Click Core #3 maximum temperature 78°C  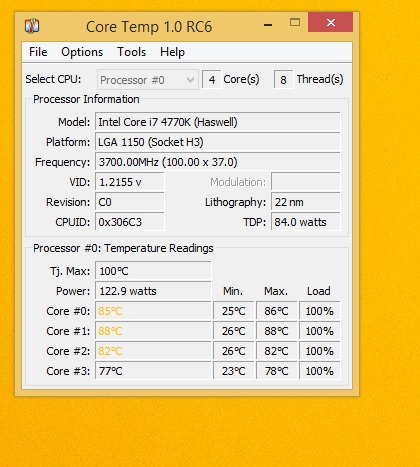click(276, 371)
